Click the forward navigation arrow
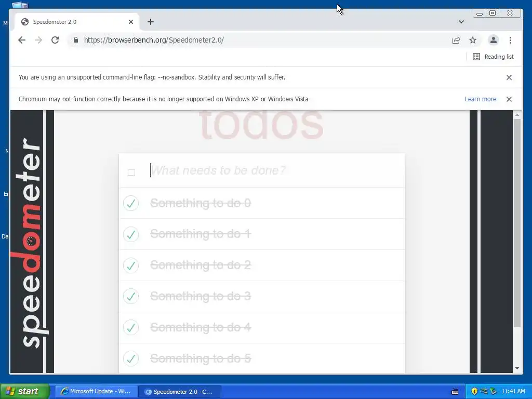 click(38, 40)
